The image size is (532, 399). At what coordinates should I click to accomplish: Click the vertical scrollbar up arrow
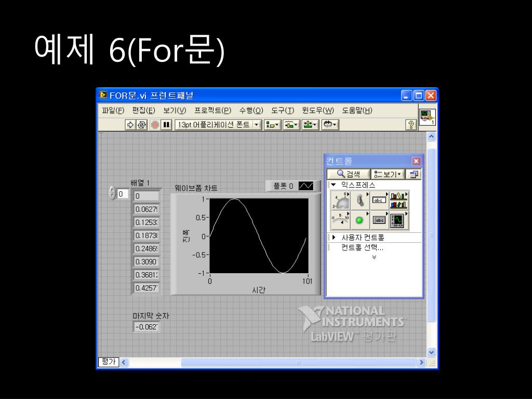coord(431,137)
